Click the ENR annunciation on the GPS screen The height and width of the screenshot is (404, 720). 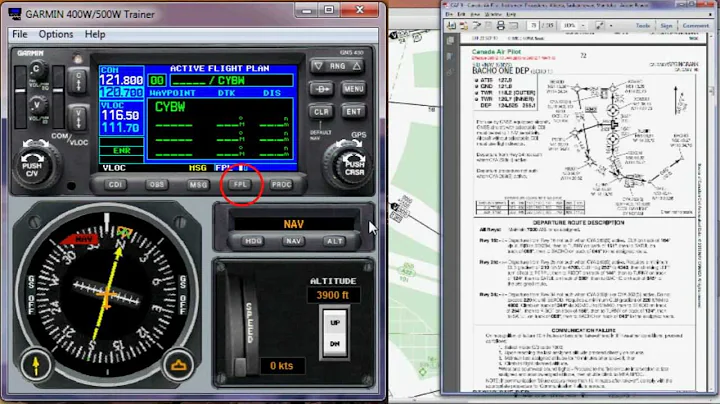[122, 151]
